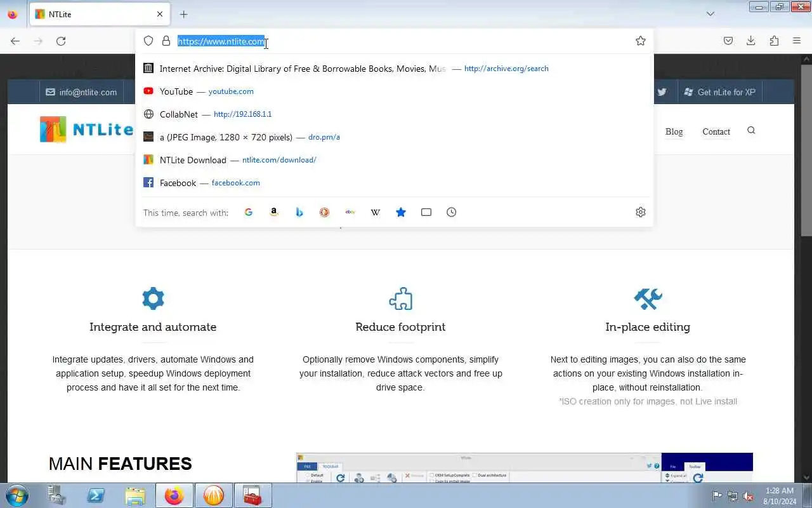Open the Blog page link

(674, 131)
